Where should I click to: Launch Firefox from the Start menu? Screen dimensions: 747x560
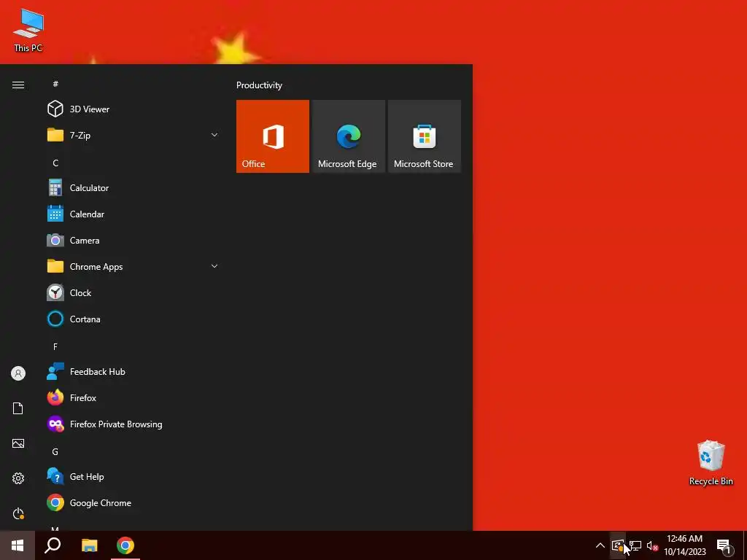tap(133, 397)
